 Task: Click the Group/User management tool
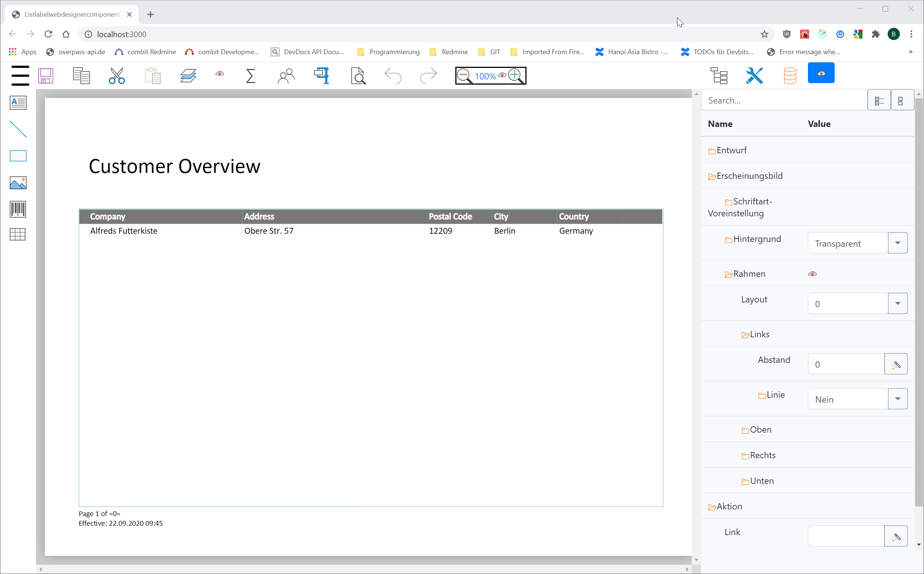click(x=286, y=75)
